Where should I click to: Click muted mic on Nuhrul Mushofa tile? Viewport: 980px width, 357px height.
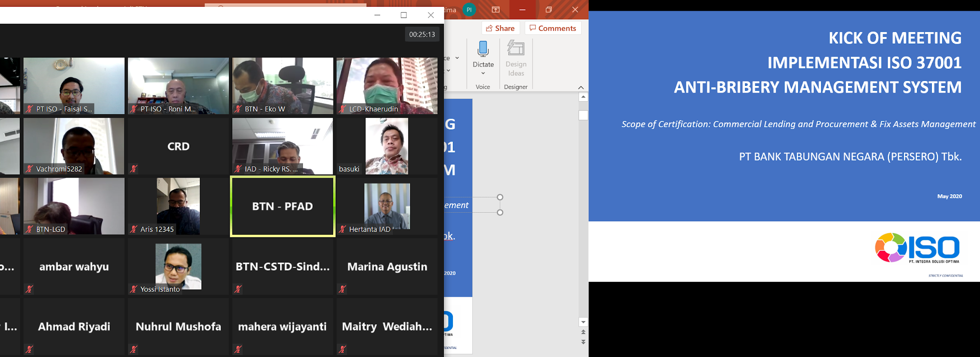coord(134,349)
